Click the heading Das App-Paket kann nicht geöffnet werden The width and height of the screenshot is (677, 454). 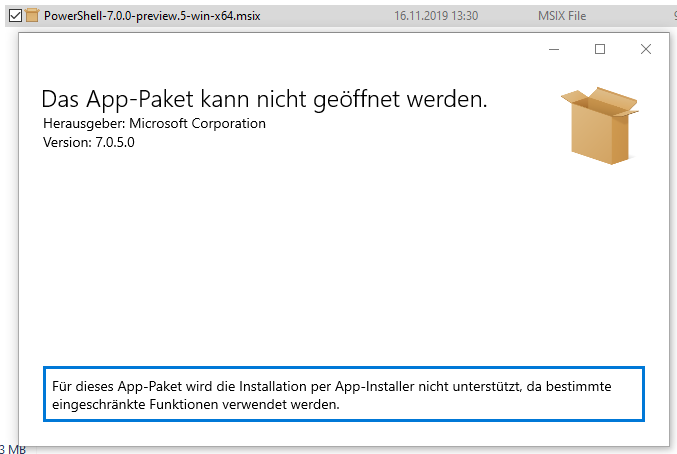(264, 99)
